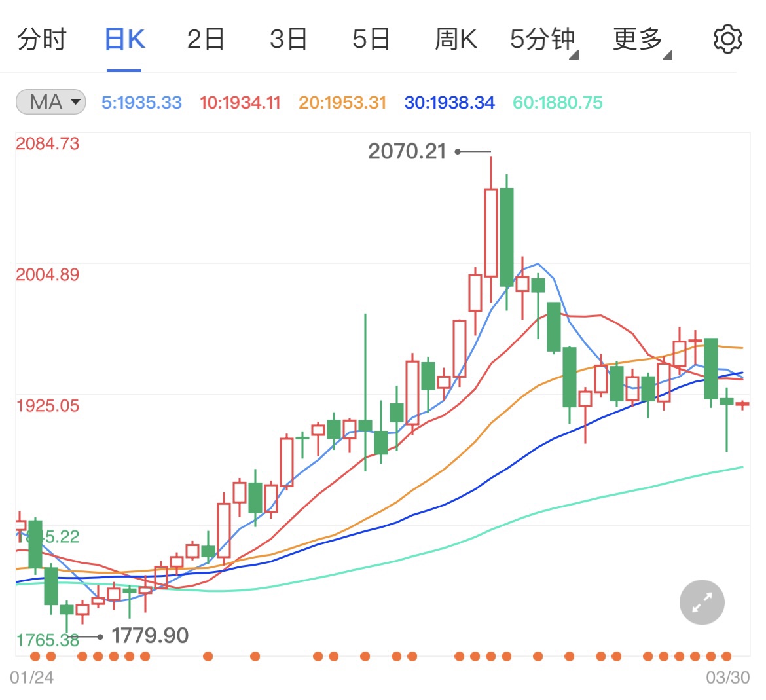Click the tall green candlestick at the peak
Image resolution: width=766 pixels, height=700 pixels.
tap(505, 236)
